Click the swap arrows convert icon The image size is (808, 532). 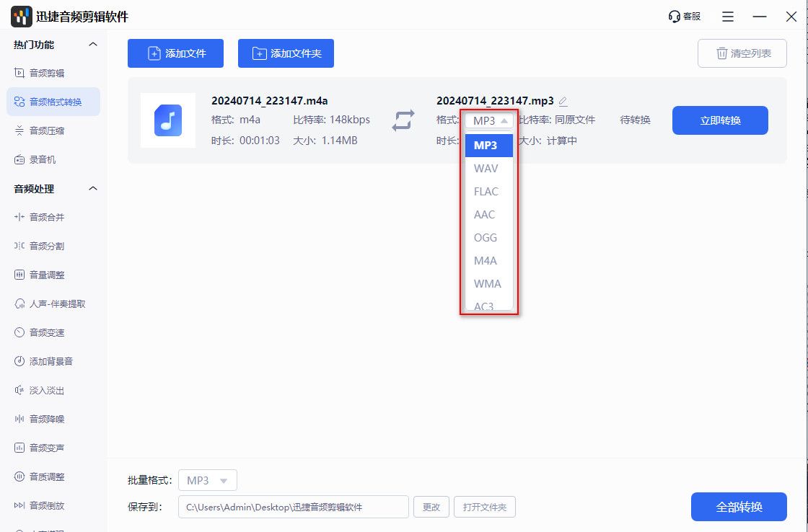click(x=403, y=120)
